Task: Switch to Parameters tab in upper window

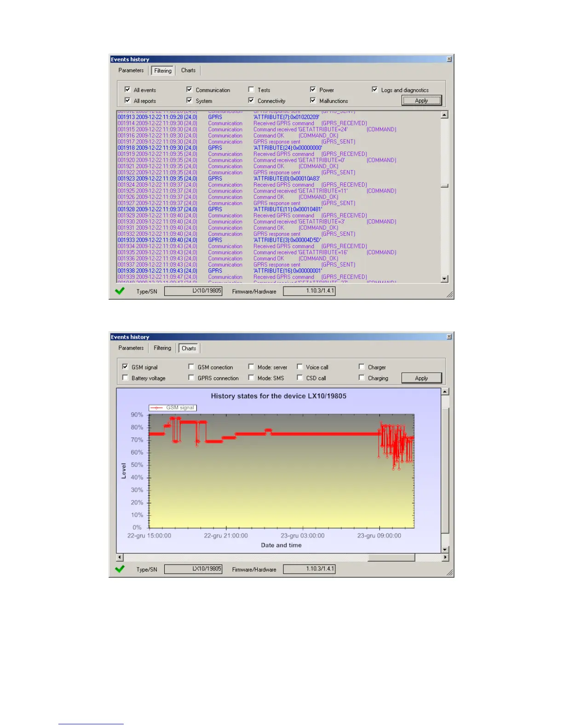Action: click(x=131, y=70)
